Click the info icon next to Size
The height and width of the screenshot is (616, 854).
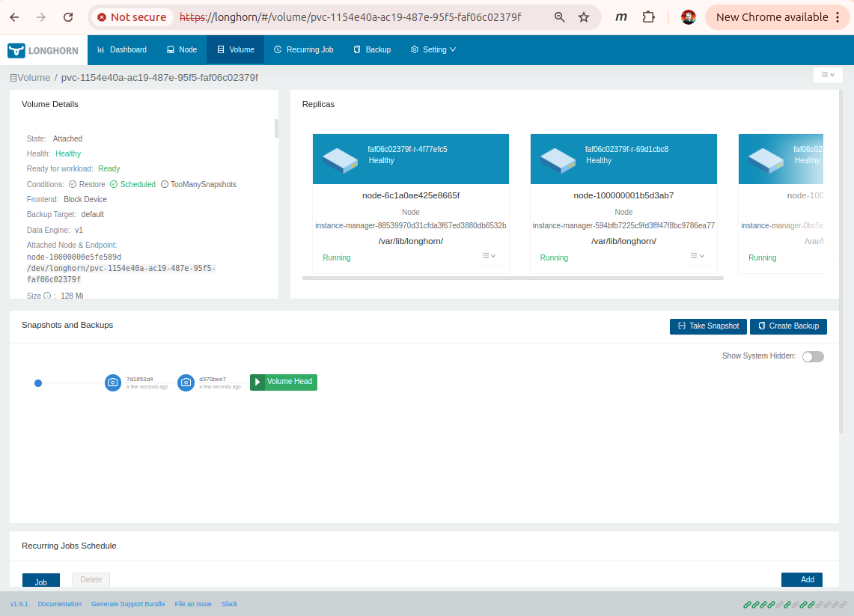[x=47, y=296]
